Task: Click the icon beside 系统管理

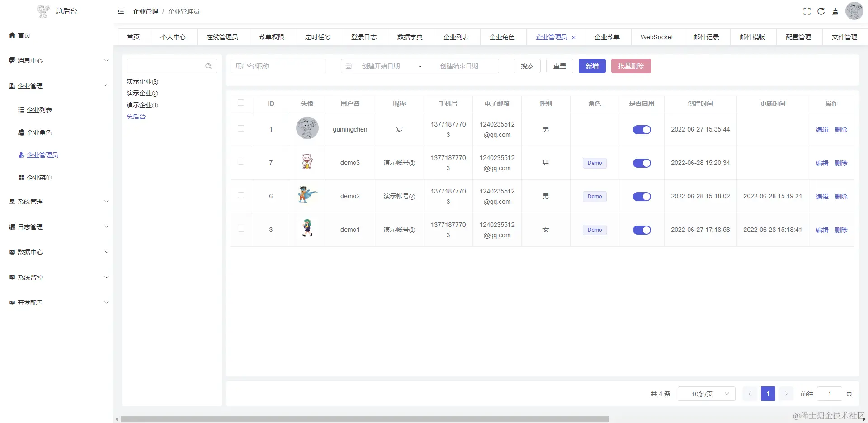Action: pos(12,202)
